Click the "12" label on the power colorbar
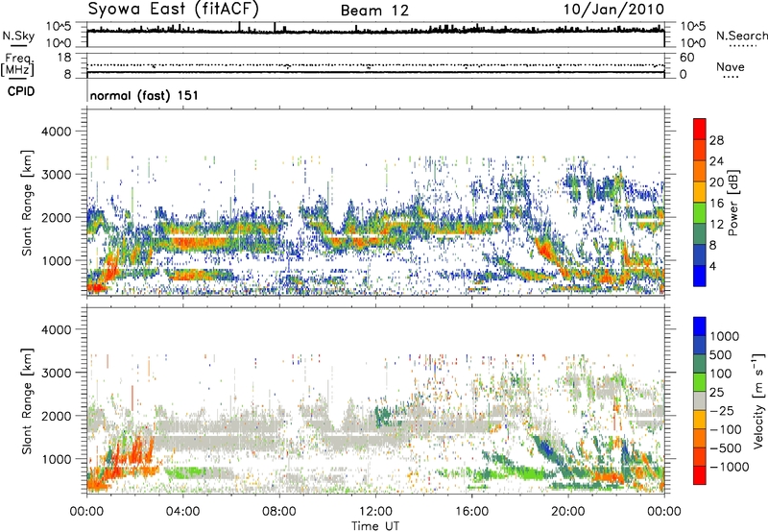The height and width of the screenshot is (532, 768). tap(716, 225)
